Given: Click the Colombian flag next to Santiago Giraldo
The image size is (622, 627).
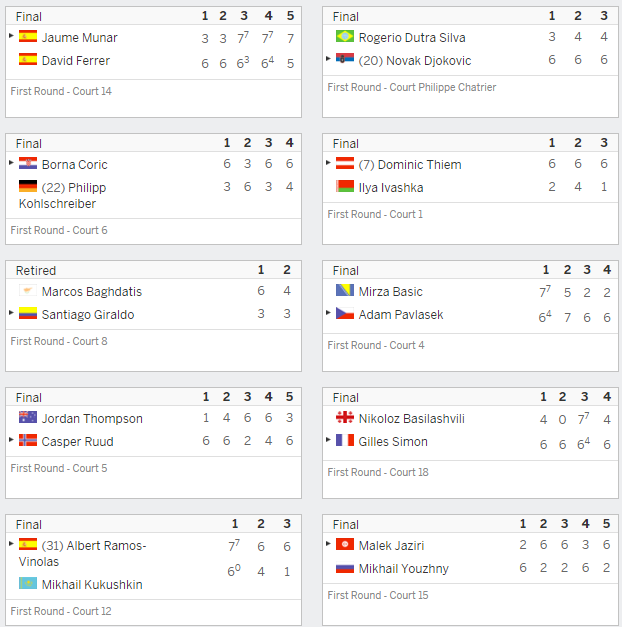Looking at the screenshot, I should pyautogui.click(x=28, y=314).
